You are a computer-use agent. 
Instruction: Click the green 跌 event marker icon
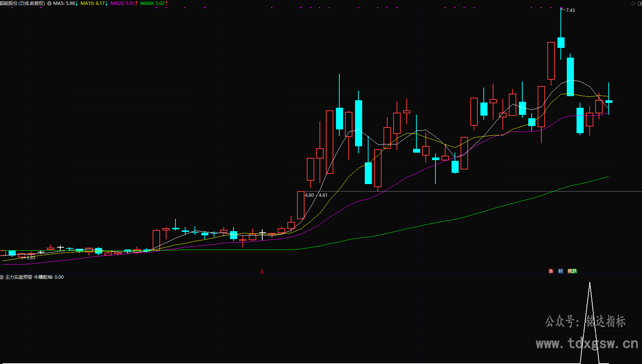click(575, 271)
